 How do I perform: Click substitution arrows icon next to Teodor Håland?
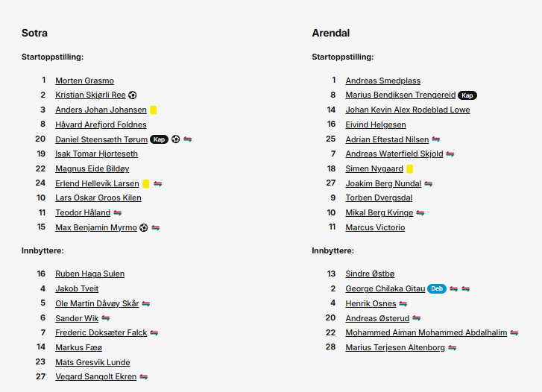(x=118, y=213)
